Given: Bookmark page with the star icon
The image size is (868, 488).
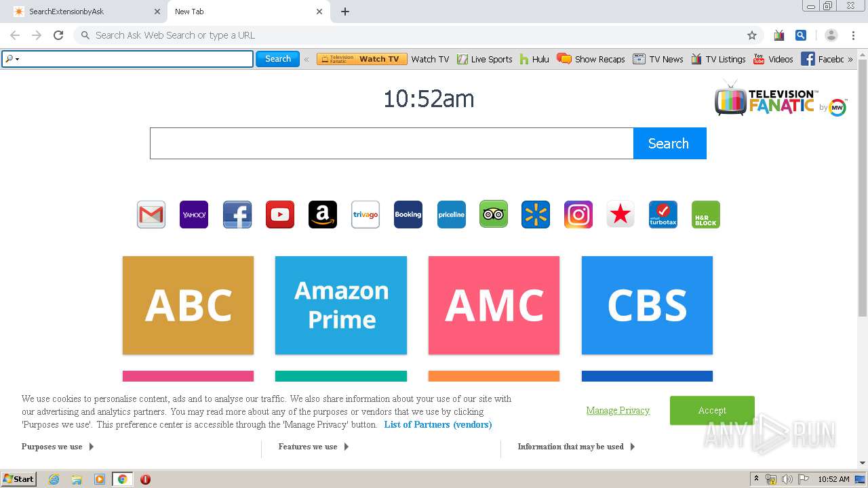Looking at the screenshot, I should pos(751,35).
